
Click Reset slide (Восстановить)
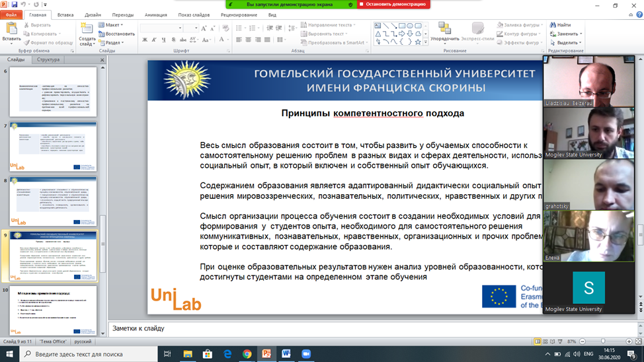116,34
